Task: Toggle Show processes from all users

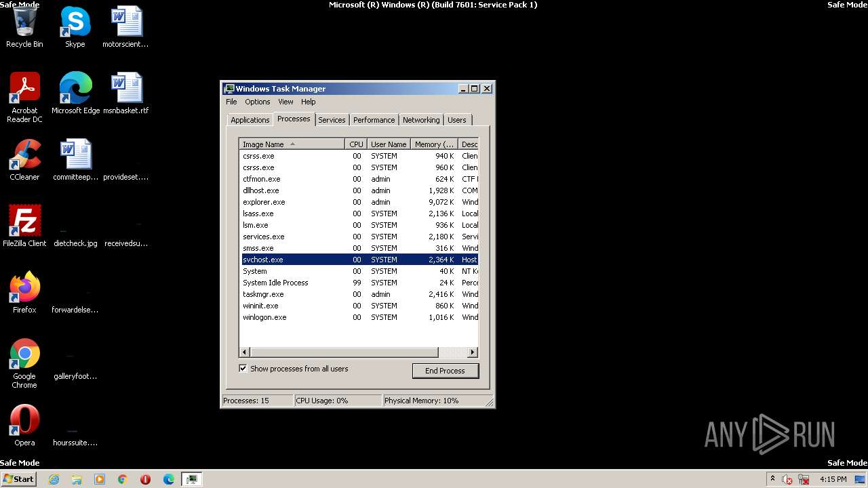Action: tap(243, 369)
